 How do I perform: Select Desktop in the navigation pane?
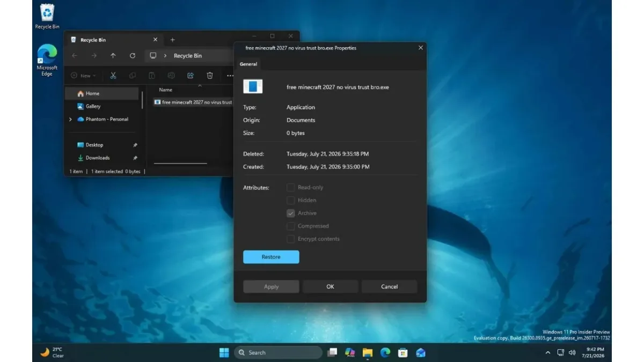[102, 145]
